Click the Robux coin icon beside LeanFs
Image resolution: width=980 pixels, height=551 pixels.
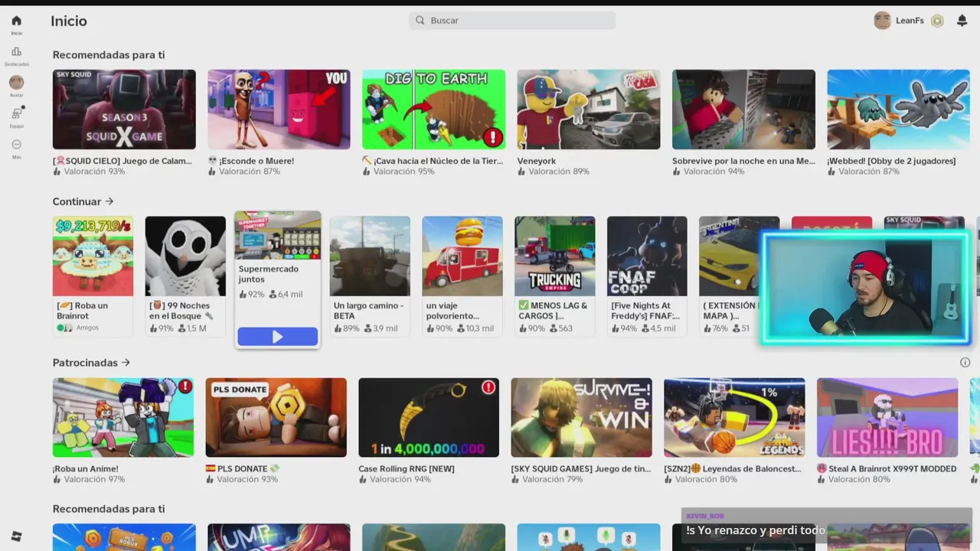937,21
